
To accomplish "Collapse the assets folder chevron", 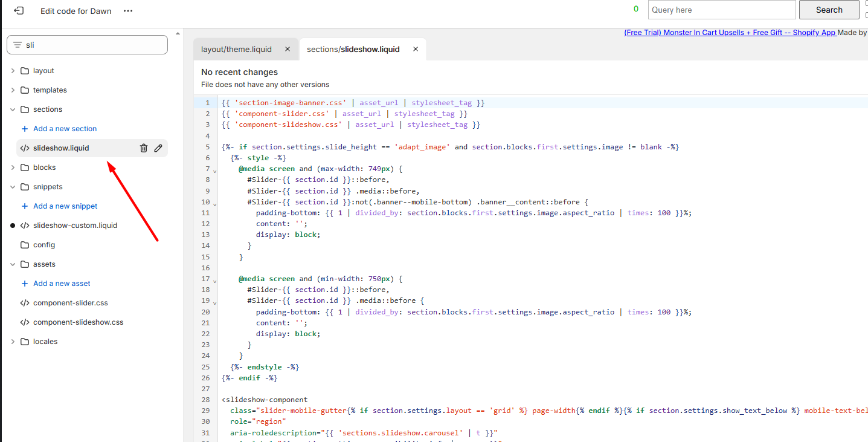I will tap(13, 264).
